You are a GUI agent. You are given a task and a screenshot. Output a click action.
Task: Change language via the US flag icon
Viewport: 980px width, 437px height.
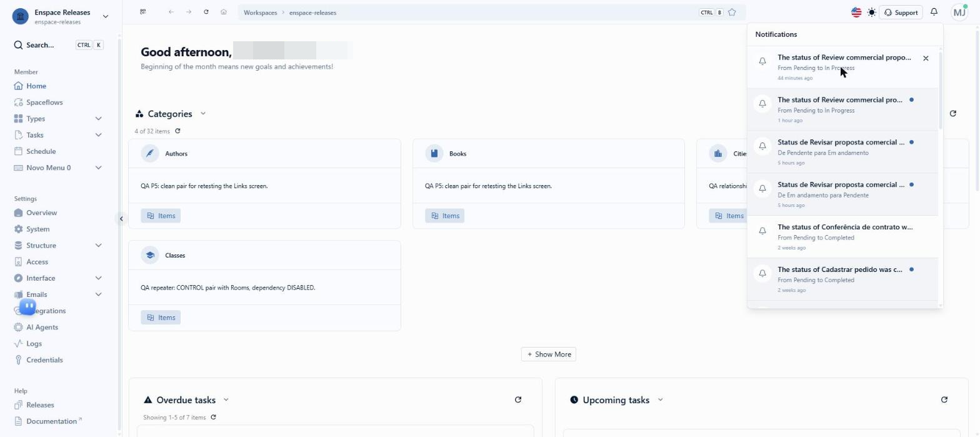pos(856,13)
